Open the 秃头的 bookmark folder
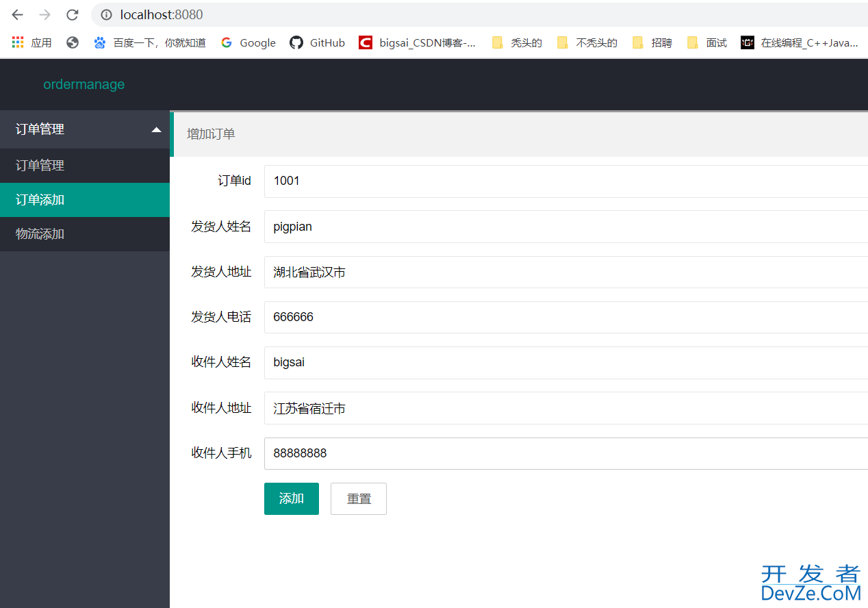The image size is (868, 608). point(517,42)
